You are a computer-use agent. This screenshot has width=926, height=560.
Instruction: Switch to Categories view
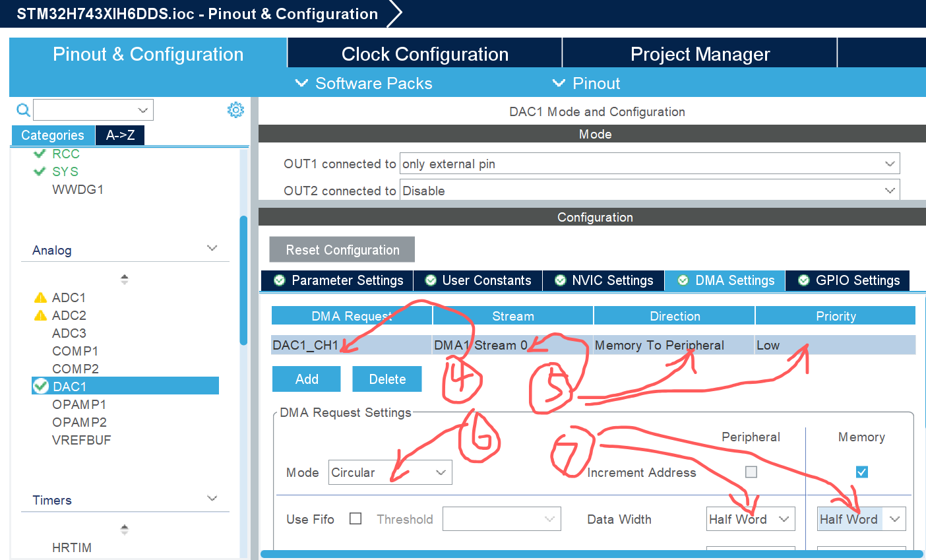pos(53,135)
